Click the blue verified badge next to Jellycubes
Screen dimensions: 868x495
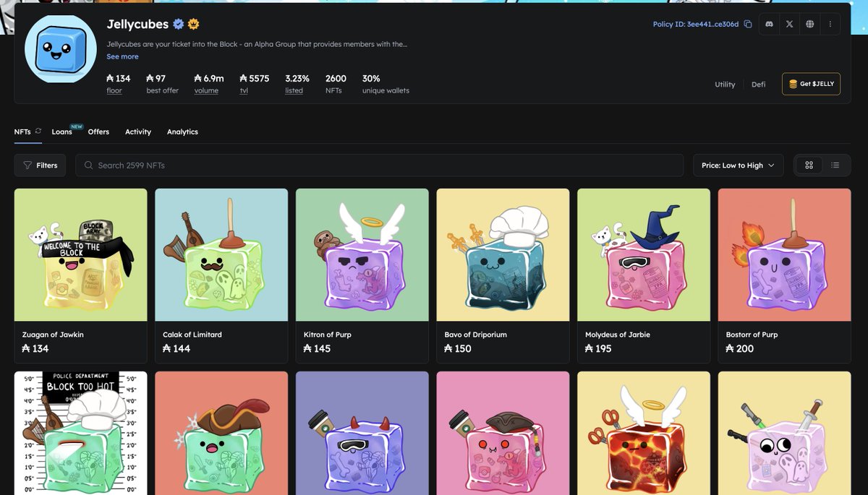pos(178,25)
